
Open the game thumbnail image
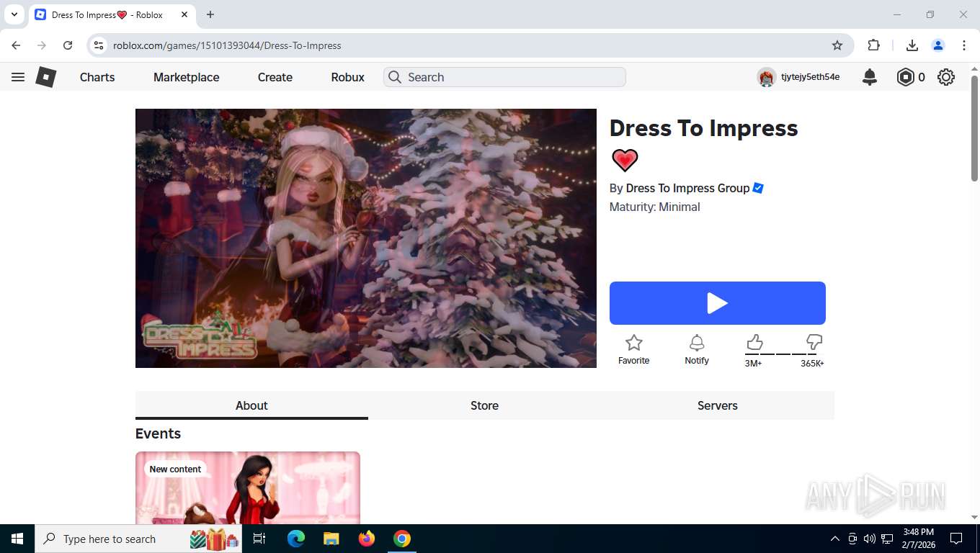[x=366, y=238]
